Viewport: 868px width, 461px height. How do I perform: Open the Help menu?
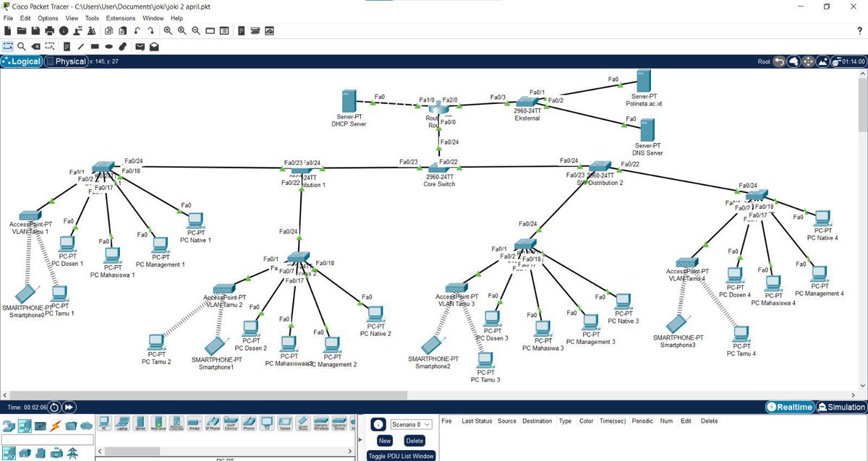click(x=176, y=18)
